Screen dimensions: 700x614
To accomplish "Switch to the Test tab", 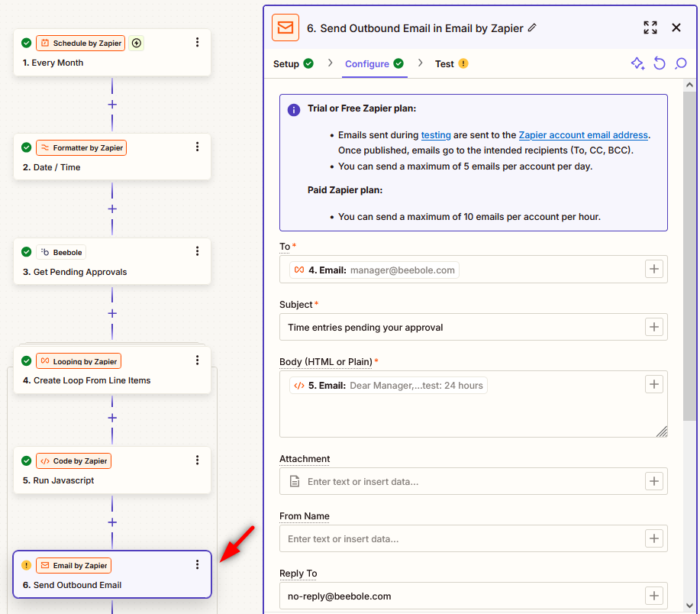I will [x=451, y=64].
